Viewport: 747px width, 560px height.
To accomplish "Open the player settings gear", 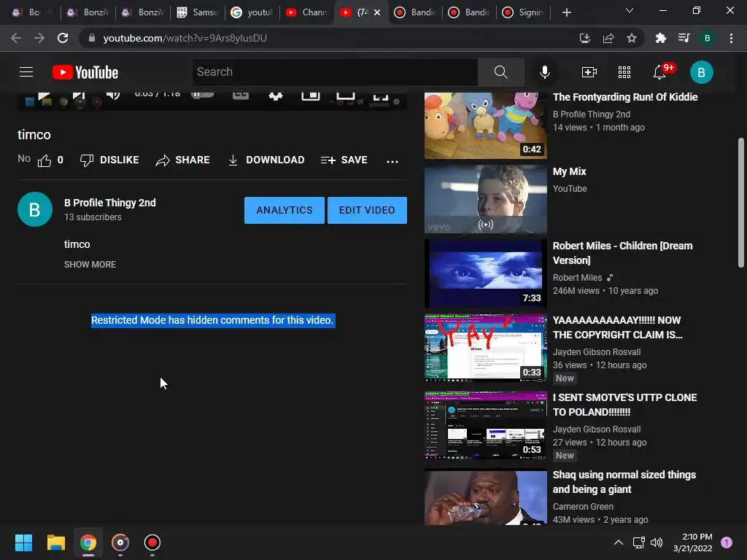I will click(x=275, y=96).
